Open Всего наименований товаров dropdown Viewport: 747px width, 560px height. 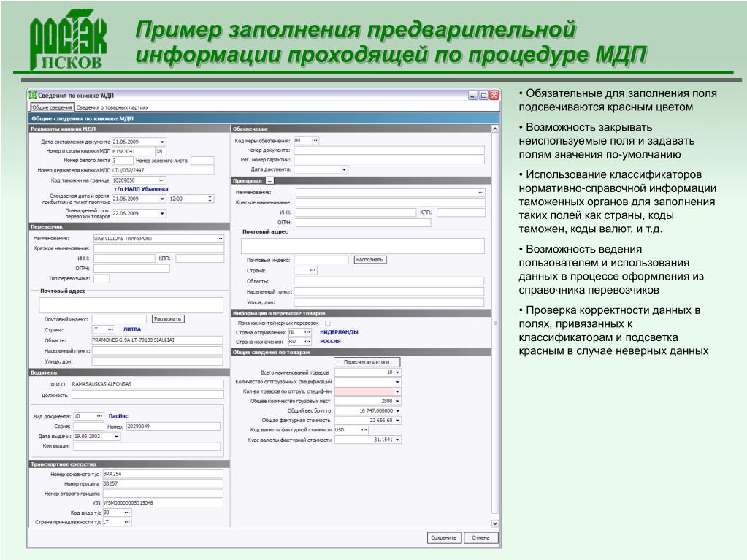[x=397, y=372]
